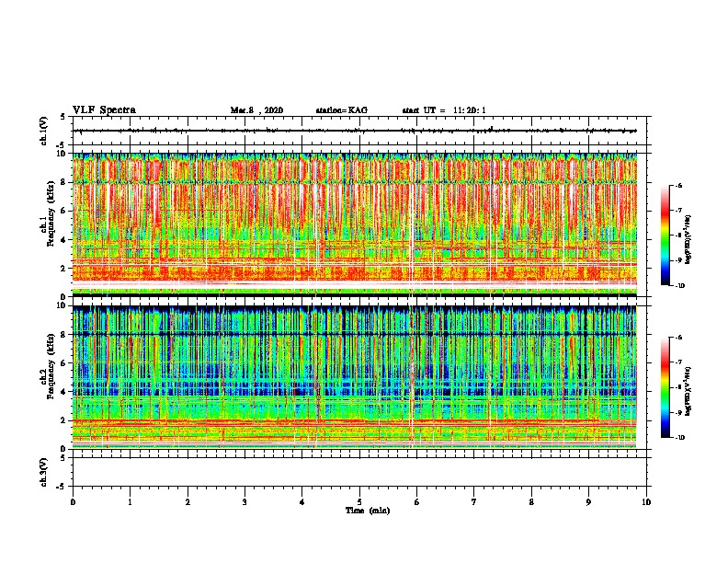This screenshot has width=728, height=563.
Task: Click time axis tick label '8'
Action: point(531,502)
